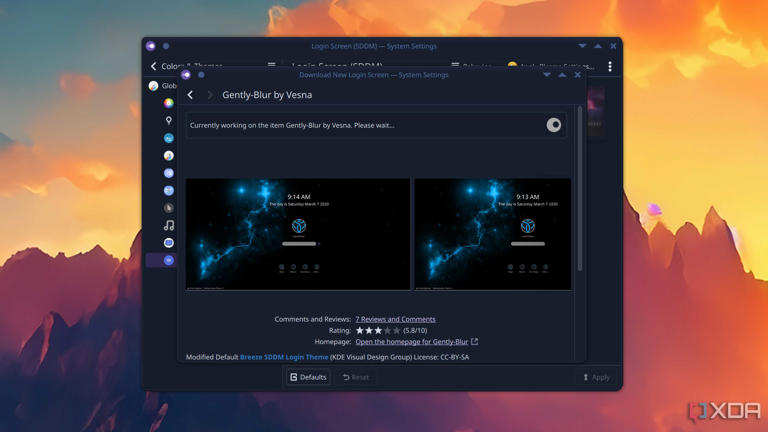
Task: Select the music note sounds icon in sidebar
Action: coord(169,225)
